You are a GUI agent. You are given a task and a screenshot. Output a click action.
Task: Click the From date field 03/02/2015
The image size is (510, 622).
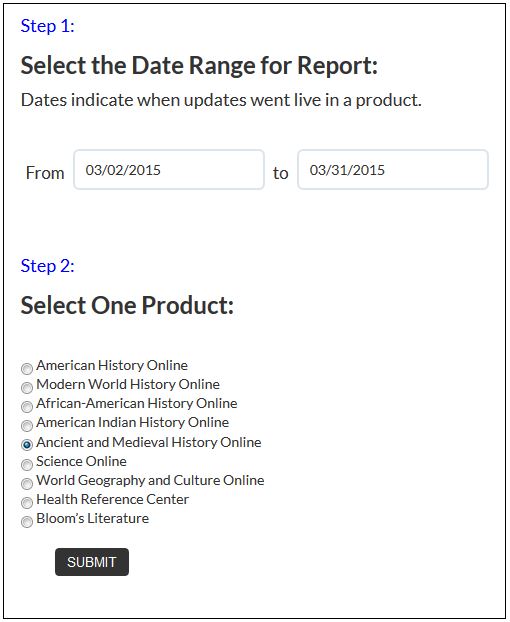(x=169, y=170)
